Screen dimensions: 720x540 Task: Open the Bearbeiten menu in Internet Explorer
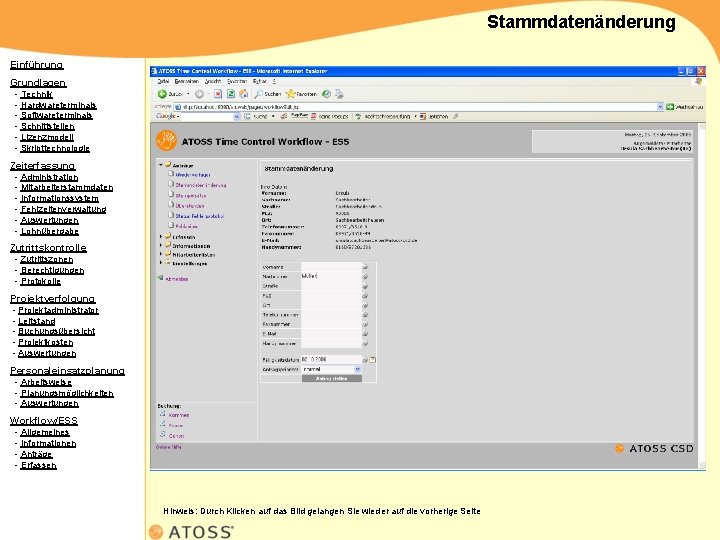(186, 81)
